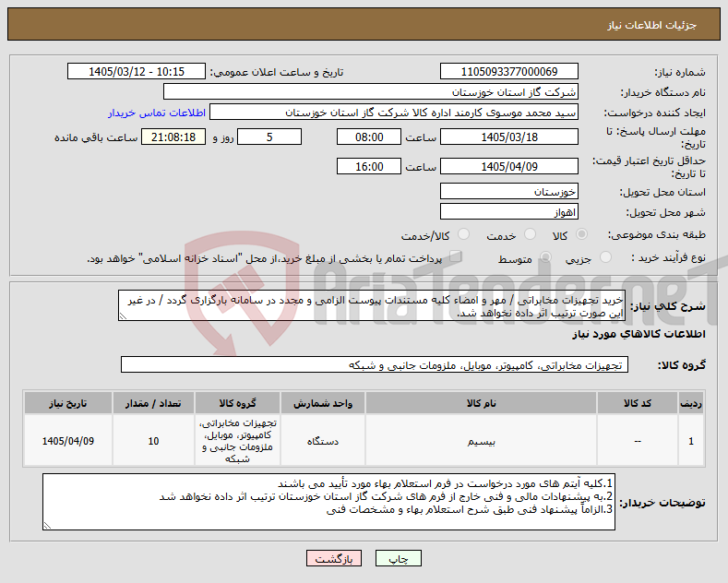728x583 pixels.
Task: Select the کالا radio button
Action: pos(581,234)
